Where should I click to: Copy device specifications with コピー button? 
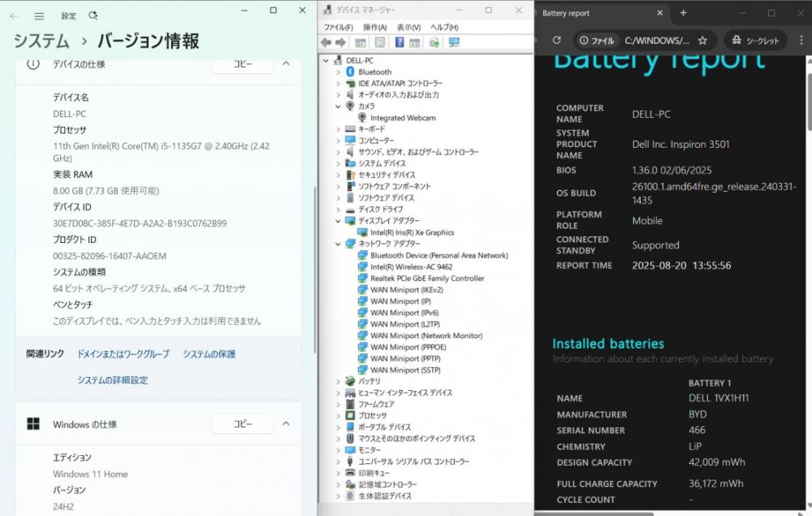[242, 63]
